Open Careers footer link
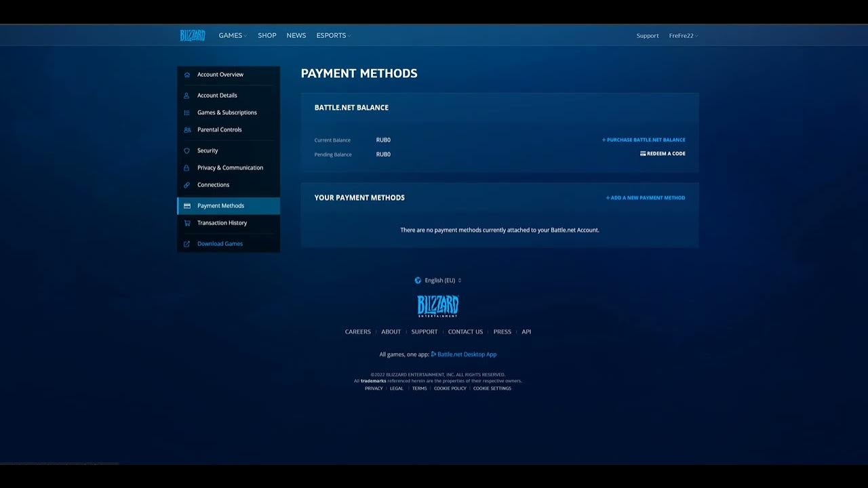Image resolution: width=868 pixels, height=488 pixels. (x=358, y=331)
